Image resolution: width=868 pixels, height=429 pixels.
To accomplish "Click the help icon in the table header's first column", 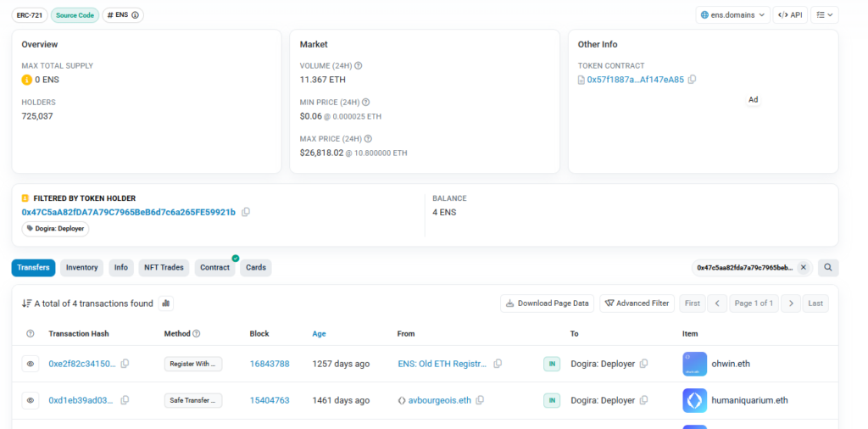I will click(31, 334).
